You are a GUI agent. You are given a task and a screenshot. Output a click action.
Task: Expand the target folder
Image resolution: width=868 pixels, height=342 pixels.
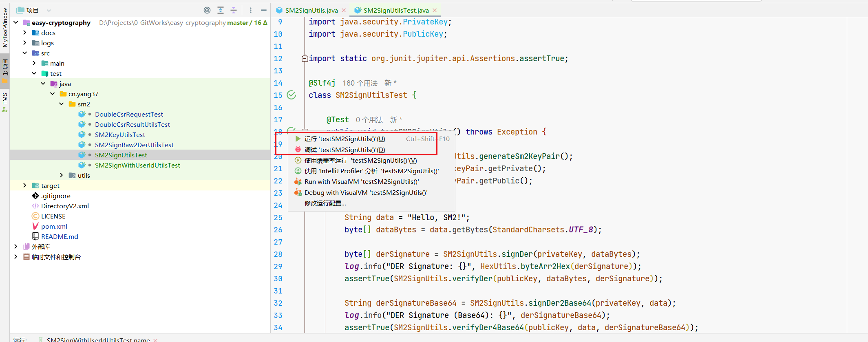coord(25,185)
